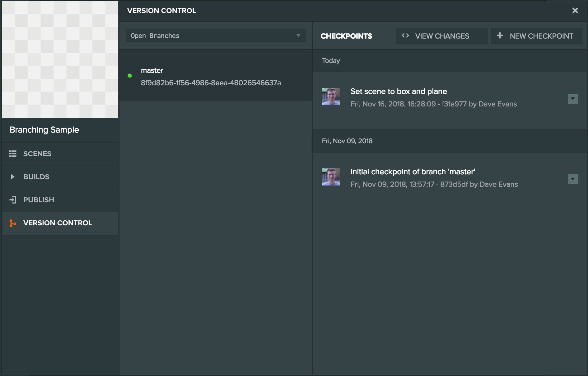Expand options for 'Set scene to box and plane'
Screen dimensions: 588x376
coord(573,99)
